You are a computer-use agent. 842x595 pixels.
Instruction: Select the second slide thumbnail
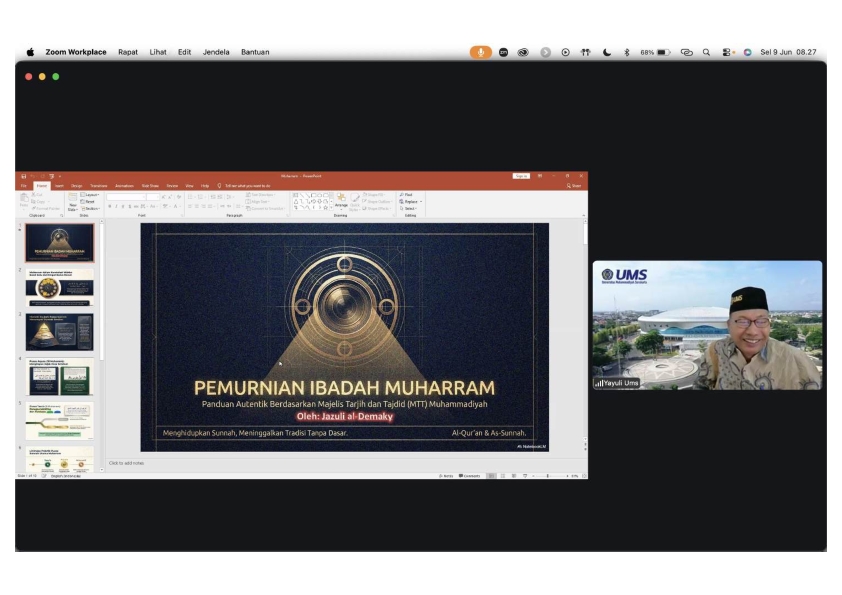pos(60,287)
